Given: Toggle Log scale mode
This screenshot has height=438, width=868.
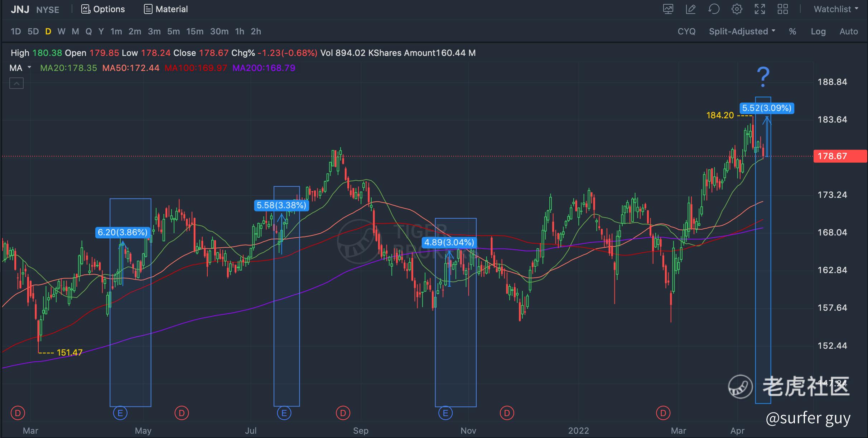Looking at the screenshot, I should point(818,32).
